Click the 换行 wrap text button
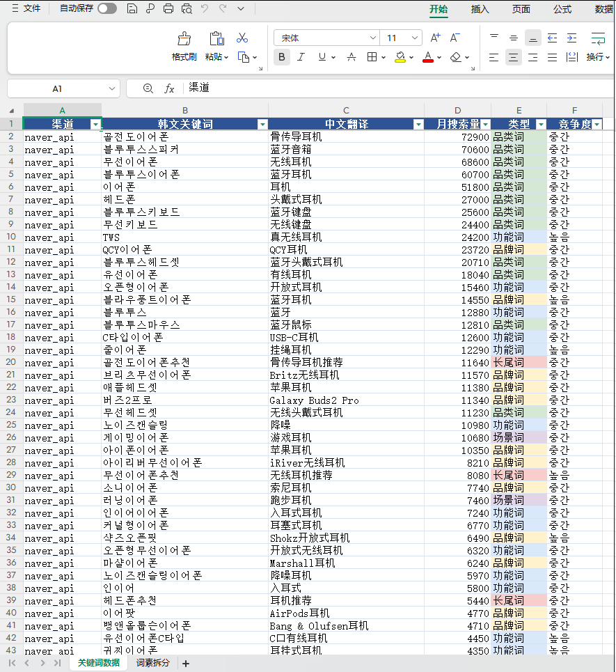 click(x=598, y=46)
